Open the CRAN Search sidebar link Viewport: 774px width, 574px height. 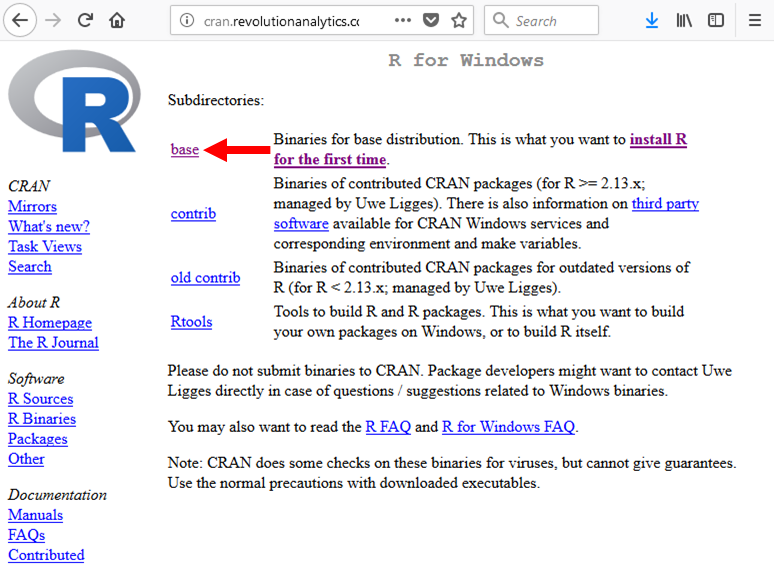pyautogui.click(x=30, y=267)
